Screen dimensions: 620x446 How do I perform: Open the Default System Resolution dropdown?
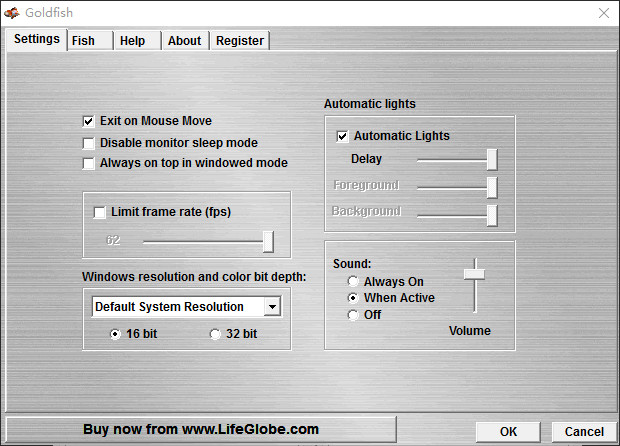pos(271,307)
